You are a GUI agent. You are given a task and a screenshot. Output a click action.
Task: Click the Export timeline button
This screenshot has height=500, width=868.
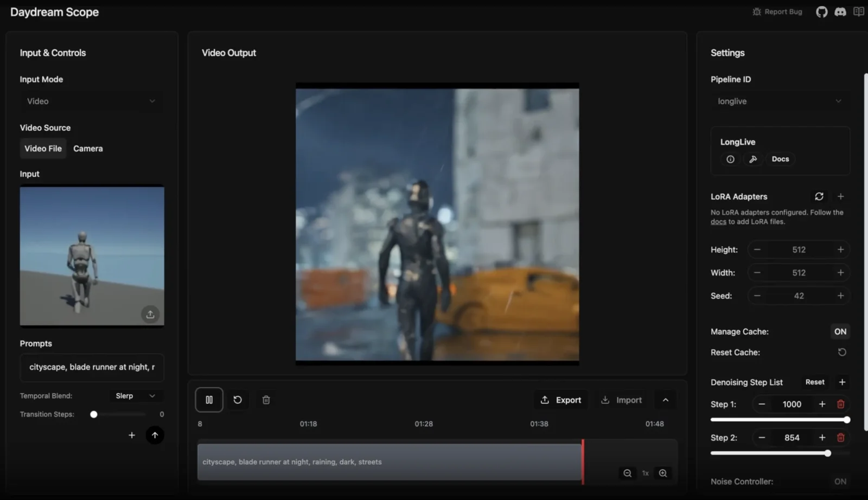[x=561, y=400]
